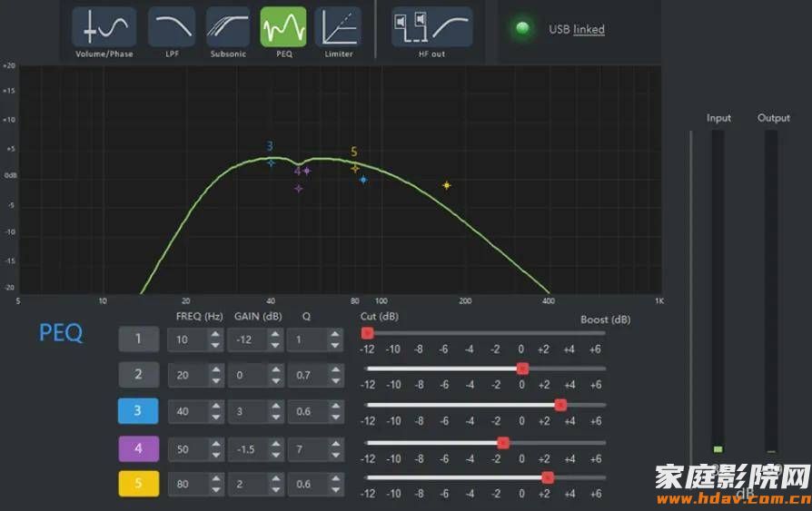Screen dimensions: 812x511
Task: Open the Volume/Phase settings icon
Action: pyautogui.click(x=104, y=27)
